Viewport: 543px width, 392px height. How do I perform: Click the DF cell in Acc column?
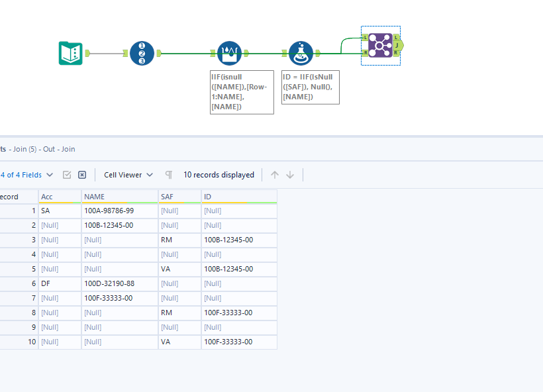point(60,283)
